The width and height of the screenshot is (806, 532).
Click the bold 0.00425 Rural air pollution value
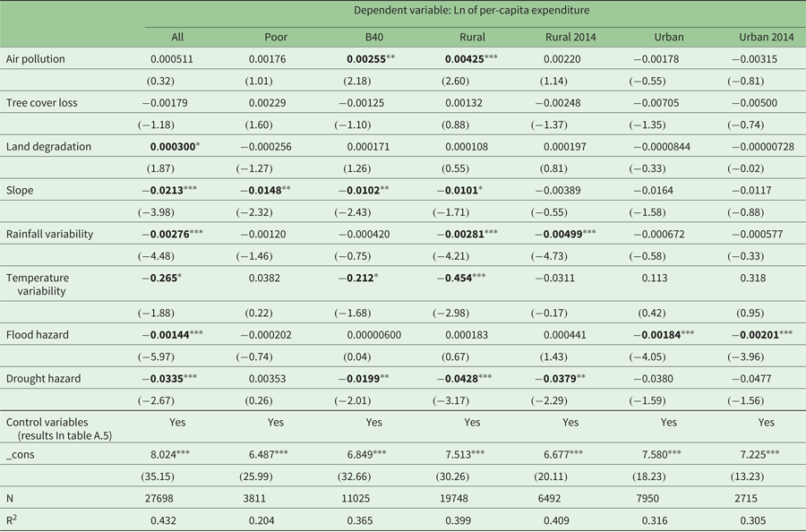pyautogui.click(x=465, y=59)
